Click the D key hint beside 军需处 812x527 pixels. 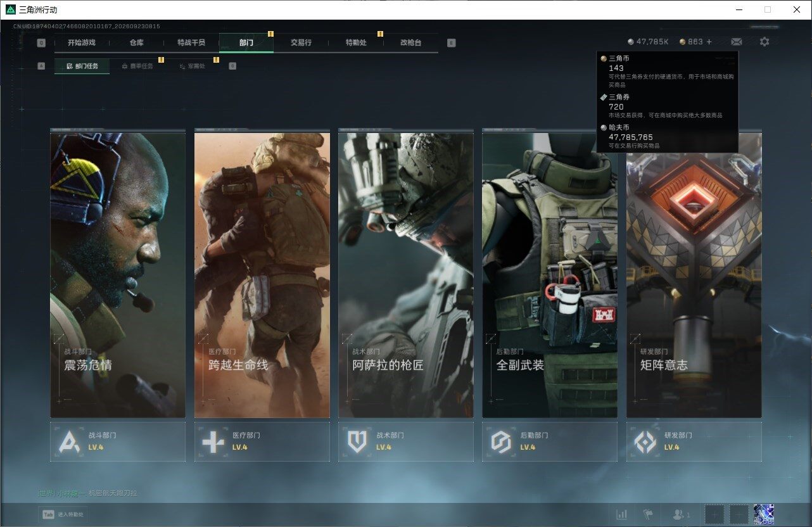pos(232,66)
